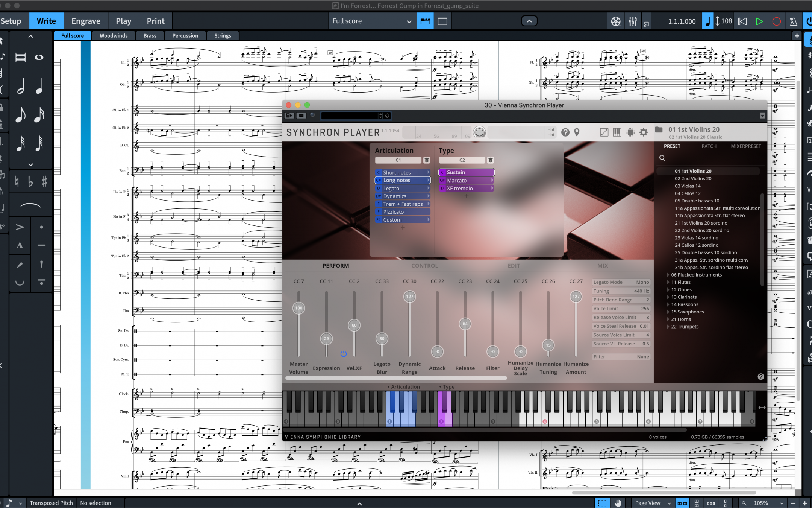Open the Page View dropdown
This screenshot has height=508, width=812.
pos(653,503)
